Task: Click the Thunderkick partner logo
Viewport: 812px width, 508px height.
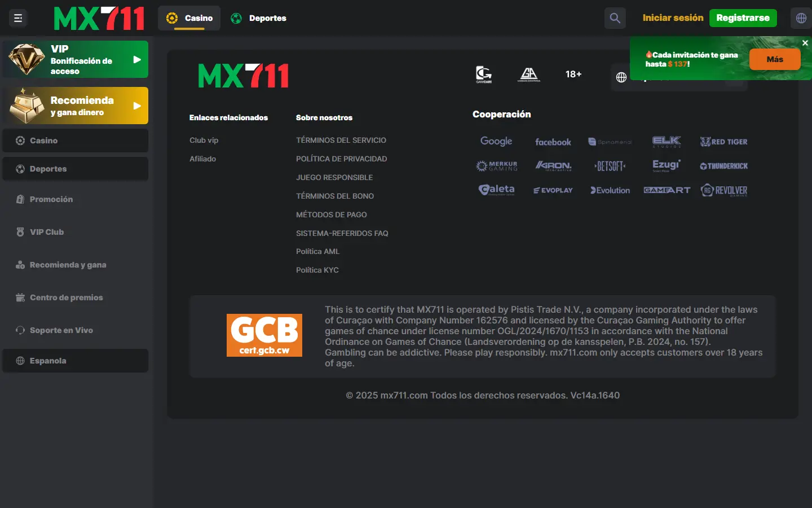Action: pos(723,166)
